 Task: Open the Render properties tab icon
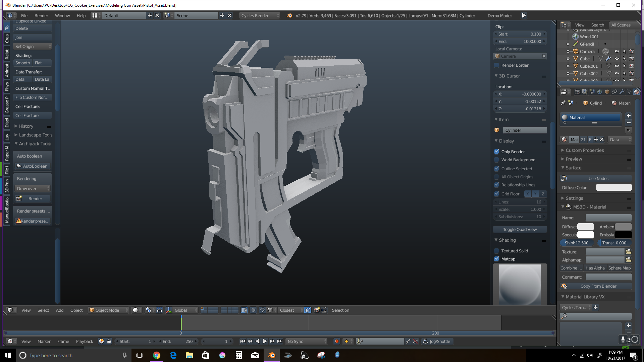[x=577, y=92]
